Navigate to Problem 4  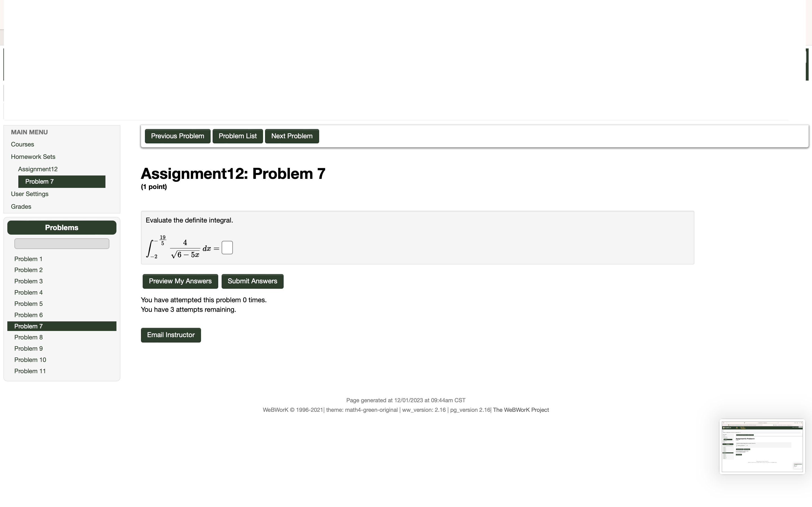[x=28, y=292]
